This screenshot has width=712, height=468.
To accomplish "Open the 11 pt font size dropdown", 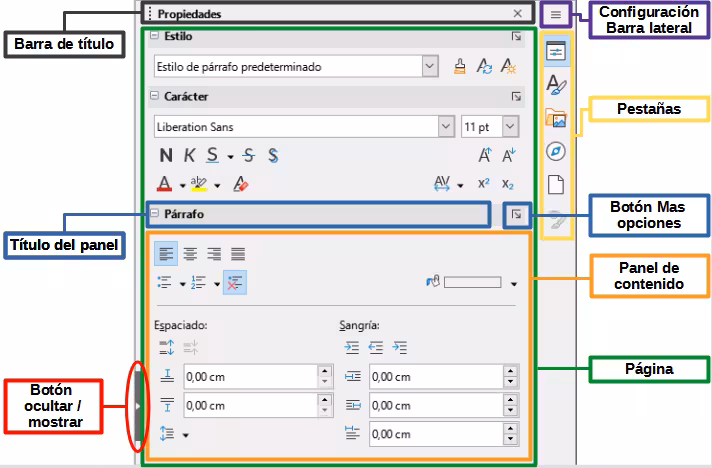I will click(510, 127).
